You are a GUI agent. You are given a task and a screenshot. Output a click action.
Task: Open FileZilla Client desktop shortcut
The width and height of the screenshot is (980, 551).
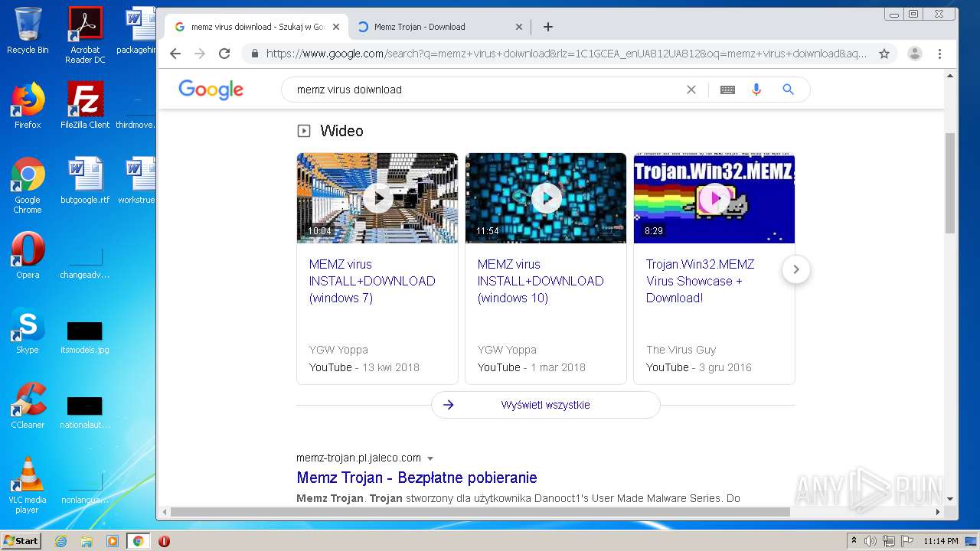point(85,106)
